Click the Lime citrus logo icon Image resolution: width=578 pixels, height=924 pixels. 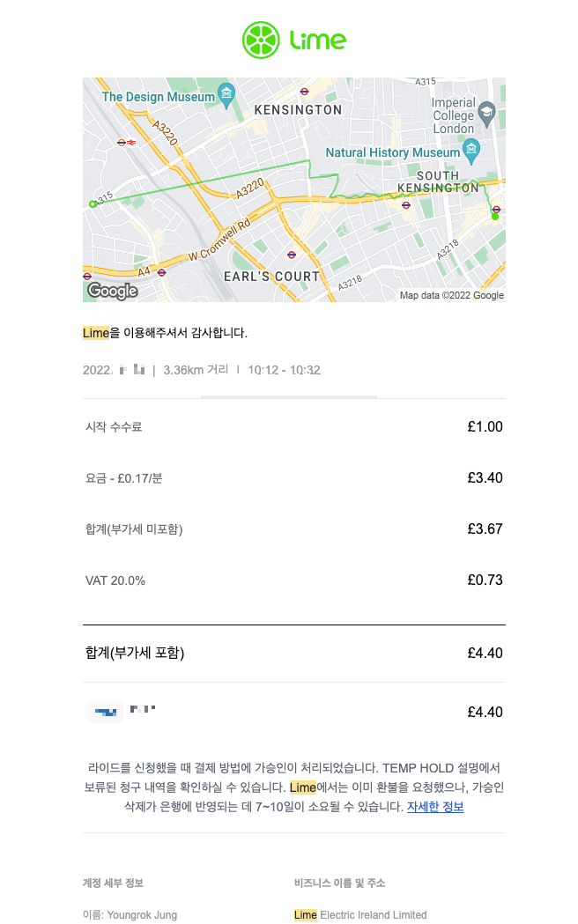coord(261,40)
